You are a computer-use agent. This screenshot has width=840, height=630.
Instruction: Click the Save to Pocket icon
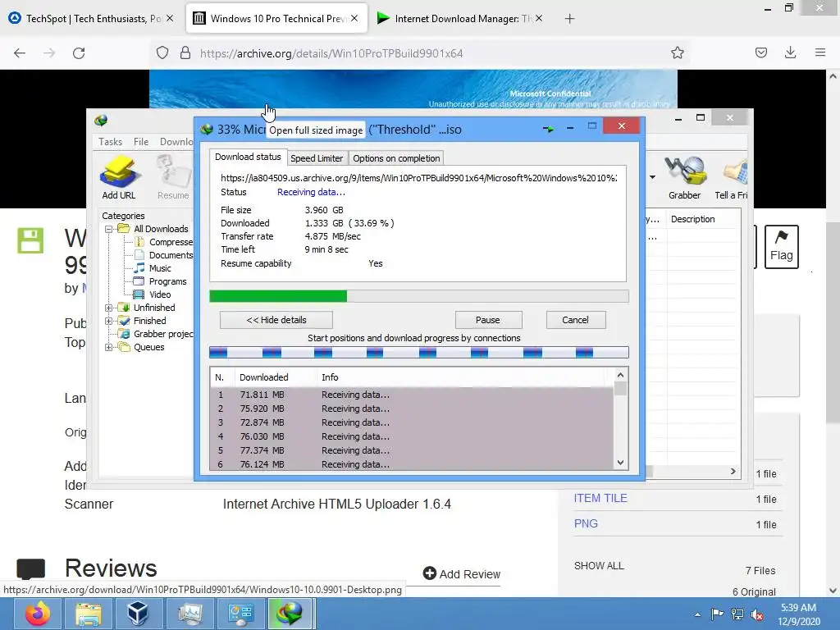(761, 52)
